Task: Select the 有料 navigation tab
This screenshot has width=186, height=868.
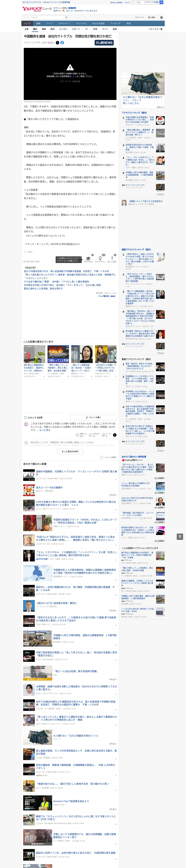Action: pos(128,24)
